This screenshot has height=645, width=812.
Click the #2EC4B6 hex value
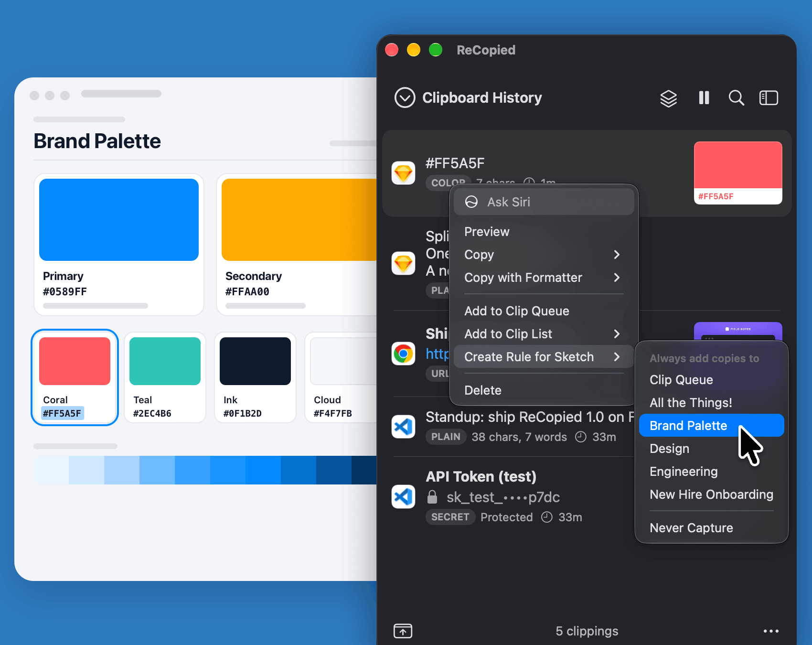[152, 413]
